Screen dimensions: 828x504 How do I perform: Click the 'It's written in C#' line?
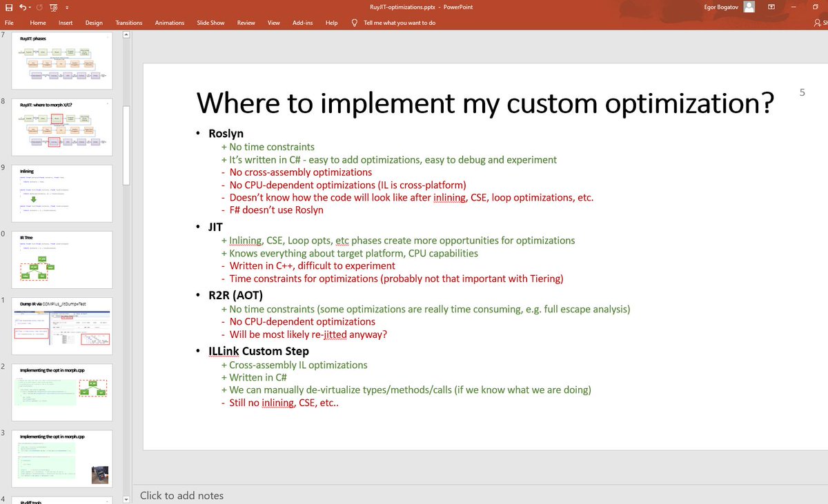(388, 159)
